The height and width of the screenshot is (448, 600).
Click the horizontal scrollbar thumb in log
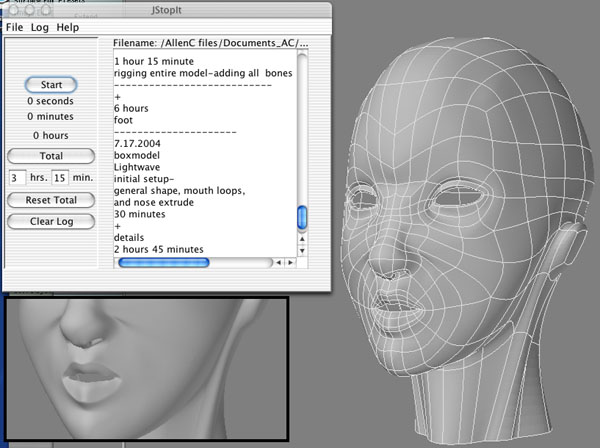[x=163, y=263]
